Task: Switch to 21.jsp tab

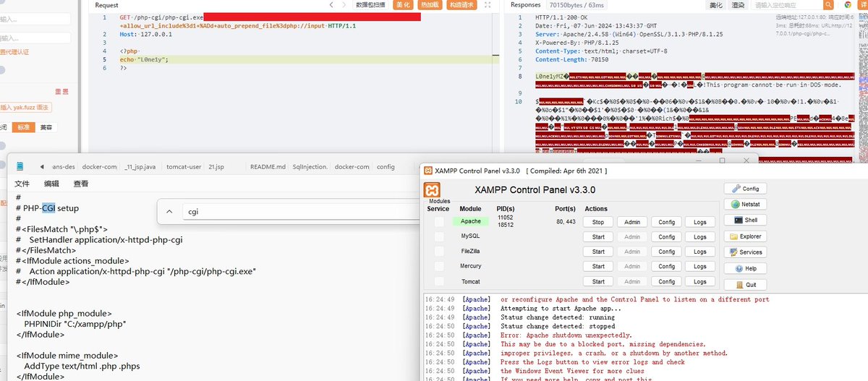Action: [x=216, y=167]
